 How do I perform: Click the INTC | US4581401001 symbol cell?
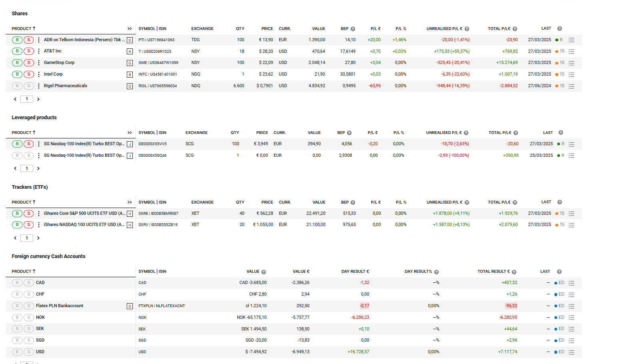click(158, 74)
